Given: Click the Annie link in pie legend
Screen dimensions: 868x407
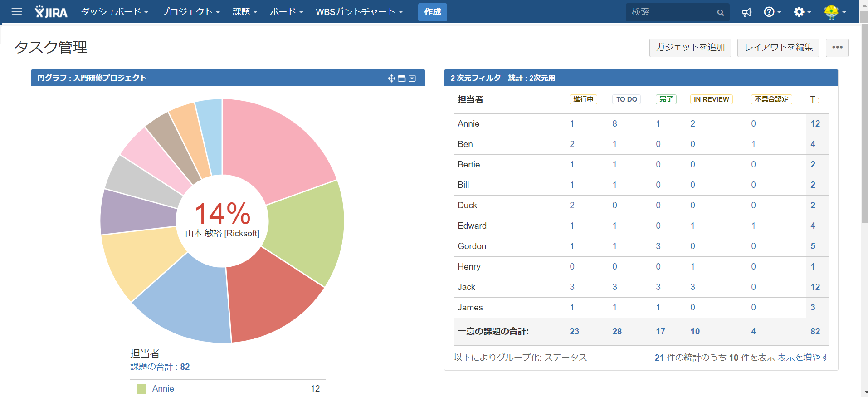Looking at the screenshot, I should click(163, 389).
